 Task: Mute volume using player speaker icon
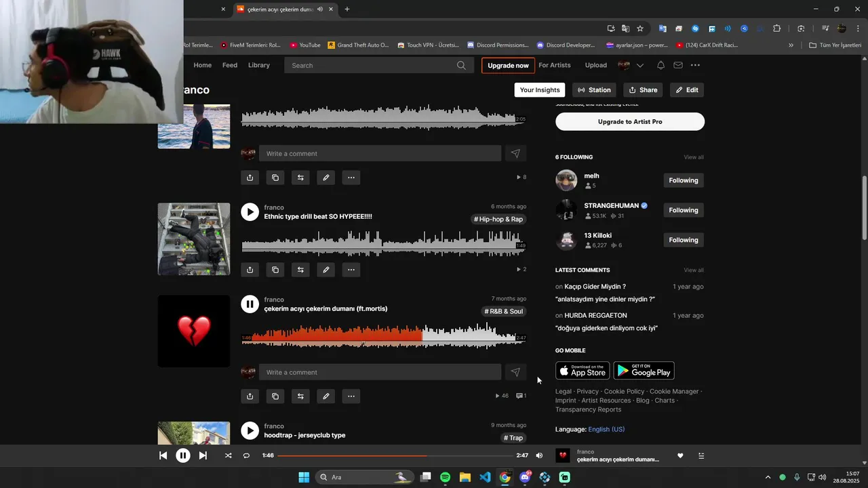(539, 455)
